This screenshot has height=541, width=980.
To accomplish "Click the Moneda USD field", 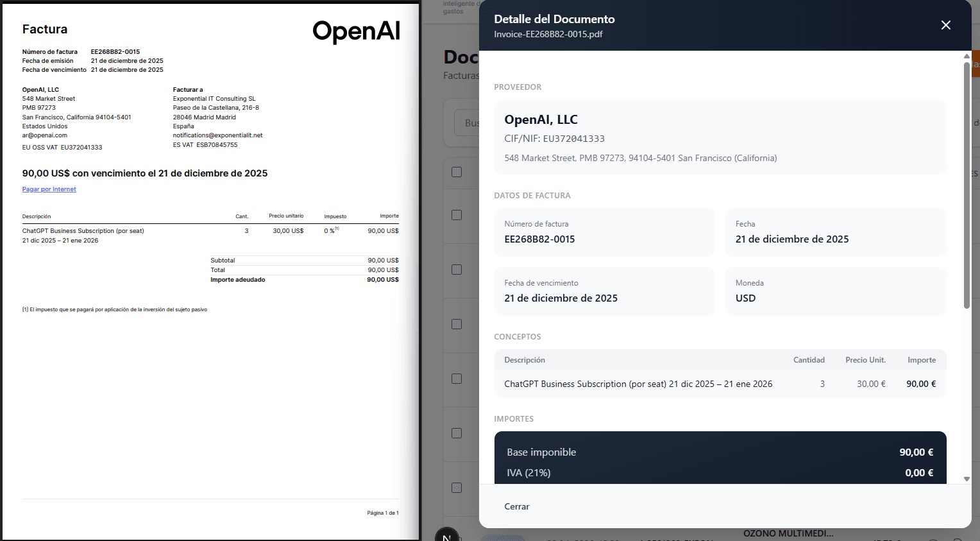I will point(835,291).
